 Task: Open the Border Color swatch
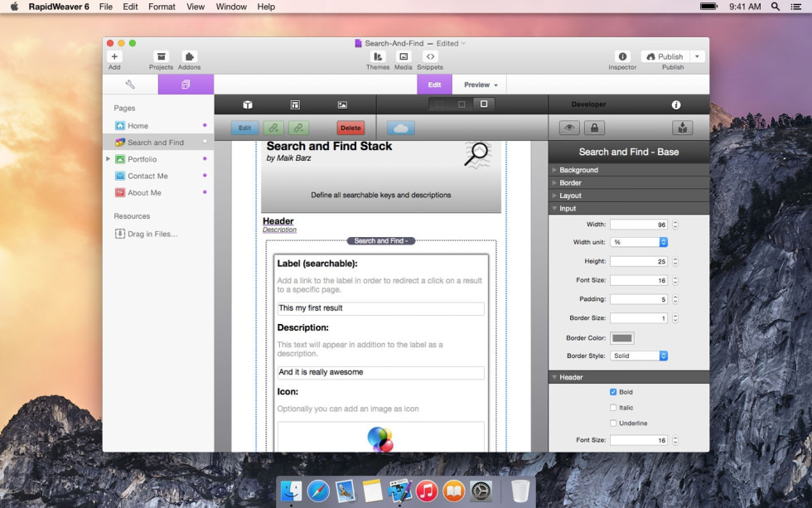(x=622, y=338)
